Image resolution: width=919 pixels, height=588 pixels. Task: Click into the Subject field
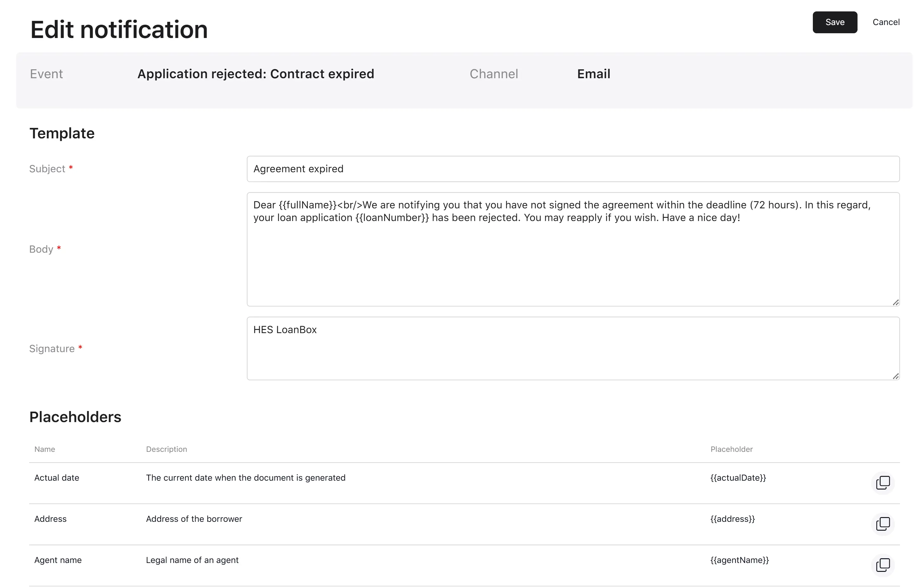point(573,169)
